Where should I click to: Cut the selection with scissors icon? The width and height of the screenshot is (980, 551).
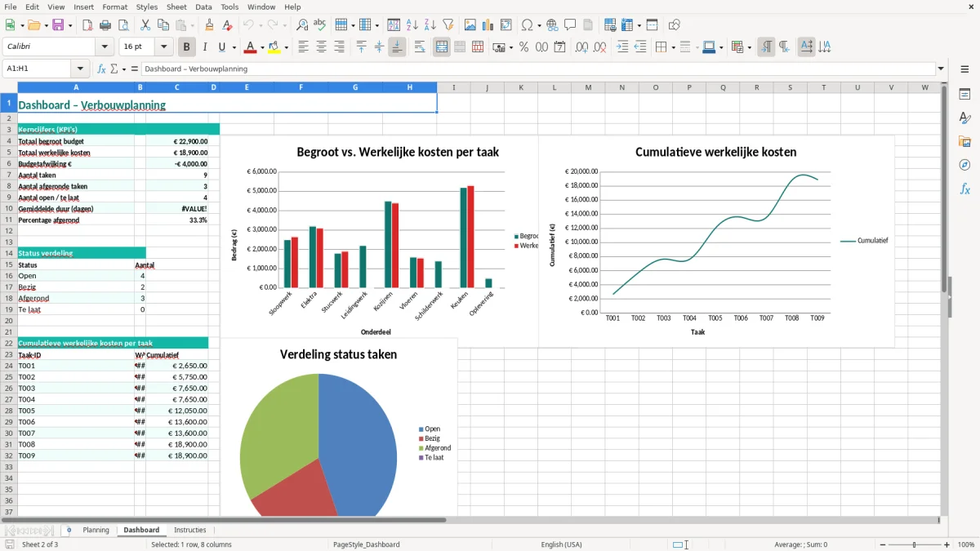coord(145,25)
